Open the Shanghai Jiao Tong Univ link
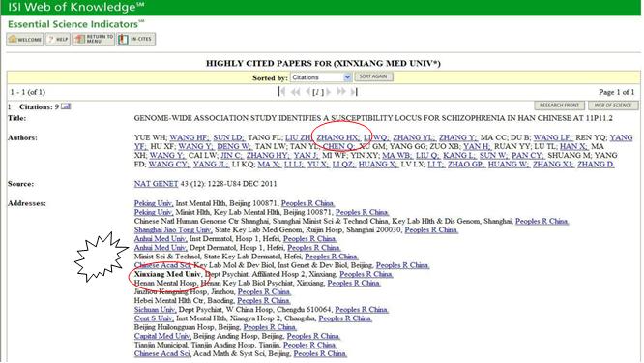The image size is (644, 363). pyautogui.click(x=173, y=229)
